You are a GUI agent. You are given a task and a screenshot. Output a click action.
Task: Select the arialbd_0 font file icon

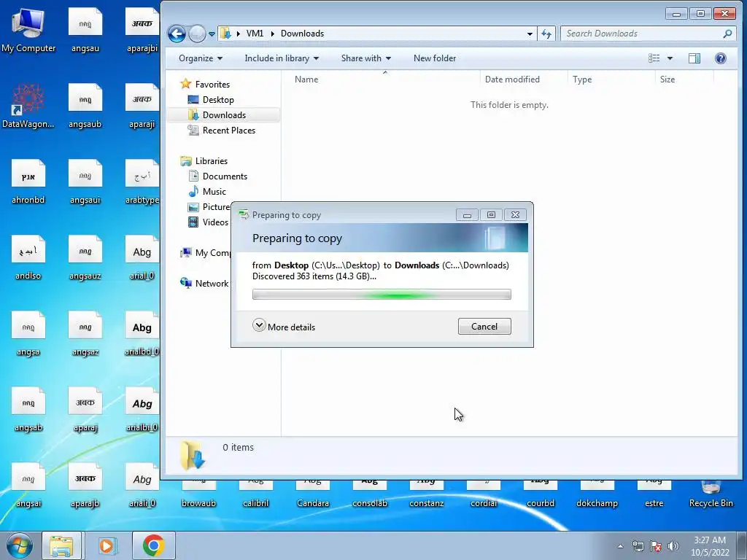tap(142, 334)
